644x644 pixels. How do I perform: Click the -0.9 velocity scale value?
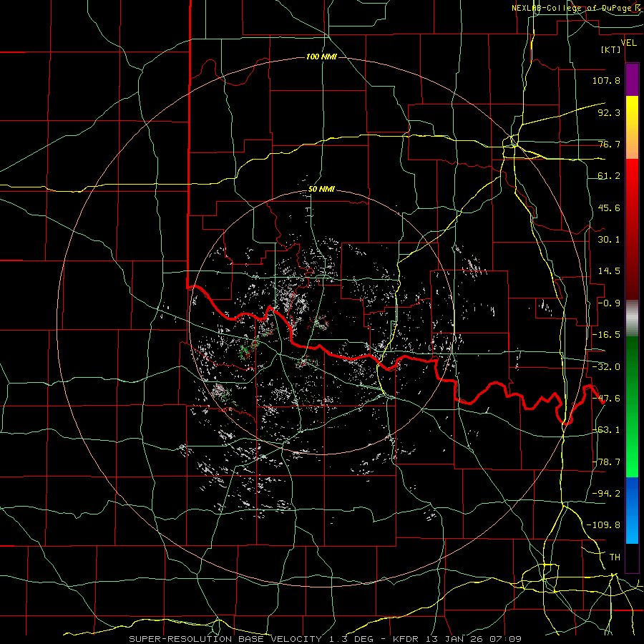tap(609, 303)
